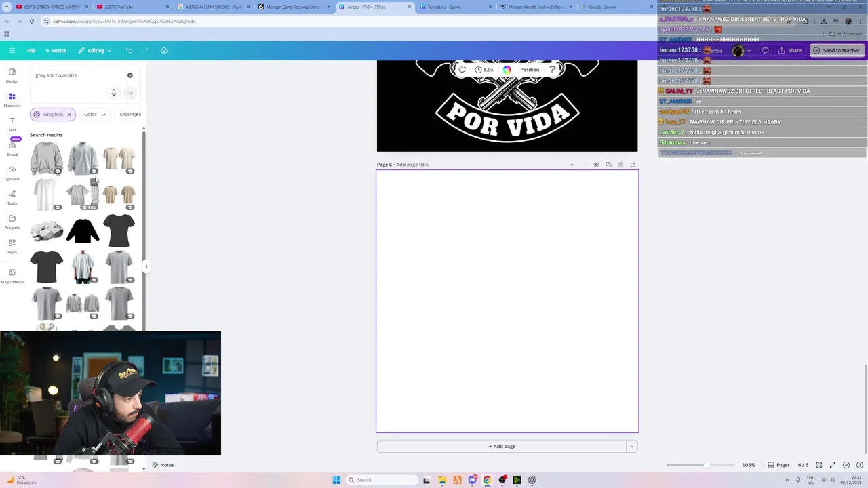
Task: Enter fullscreen present mode
Action: (833, 465)
